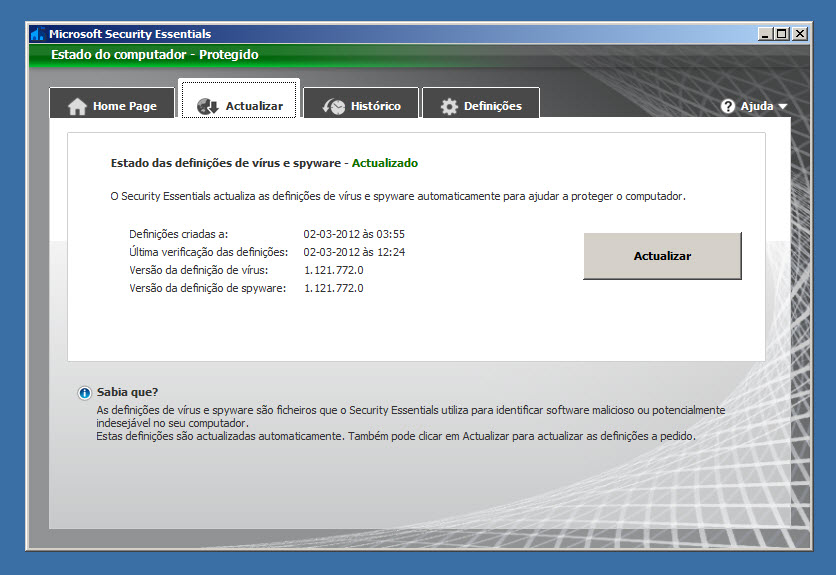Click the definitions created date 02-03-2012 às 03:55
836x575 pixels.
[354, 234]
